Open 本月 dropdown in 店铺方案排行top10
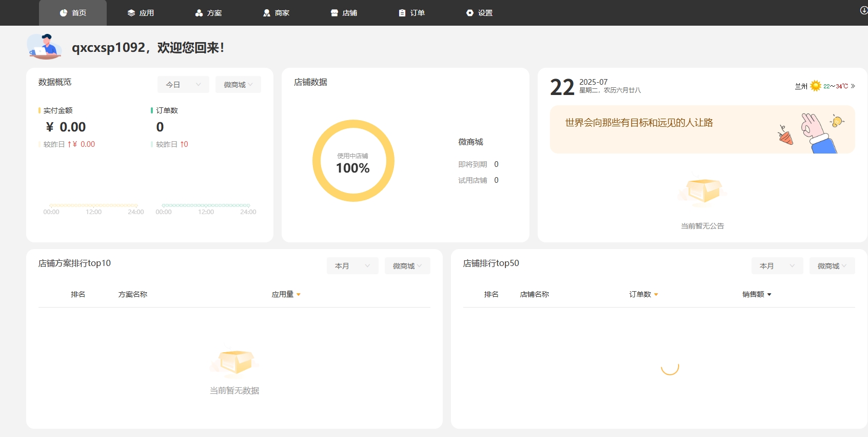This screenshot has width=868, height=437. pyautogui.click(x=352, y=266)
